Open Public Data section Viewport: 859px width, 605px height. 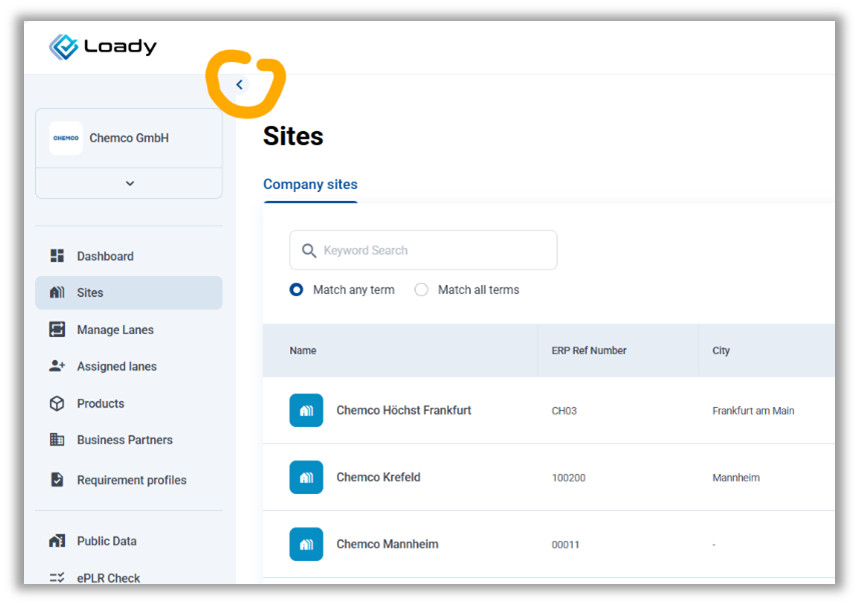(x=107, y=541)
